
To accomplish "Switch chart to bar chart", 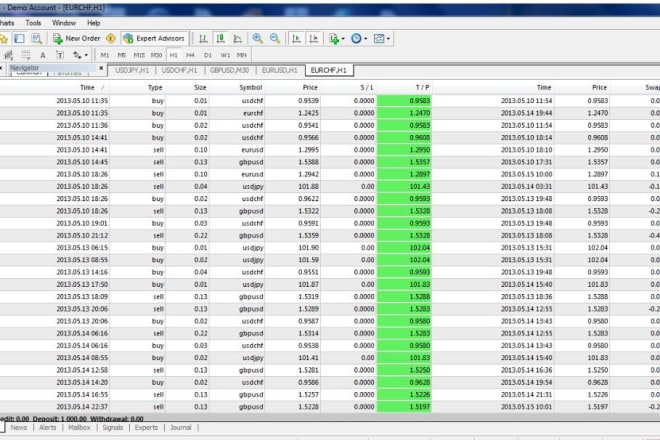I will (203, 39).
